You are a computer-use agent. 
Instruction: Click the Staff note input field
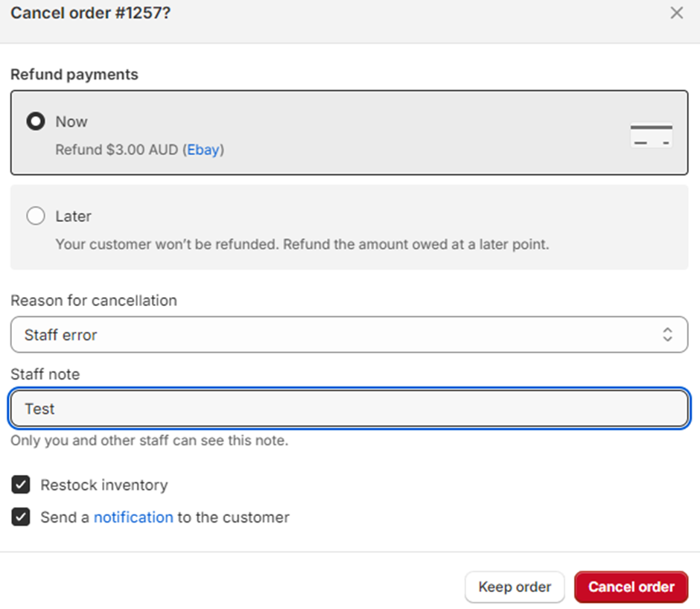pyautogui.click(x=349, y=409)
